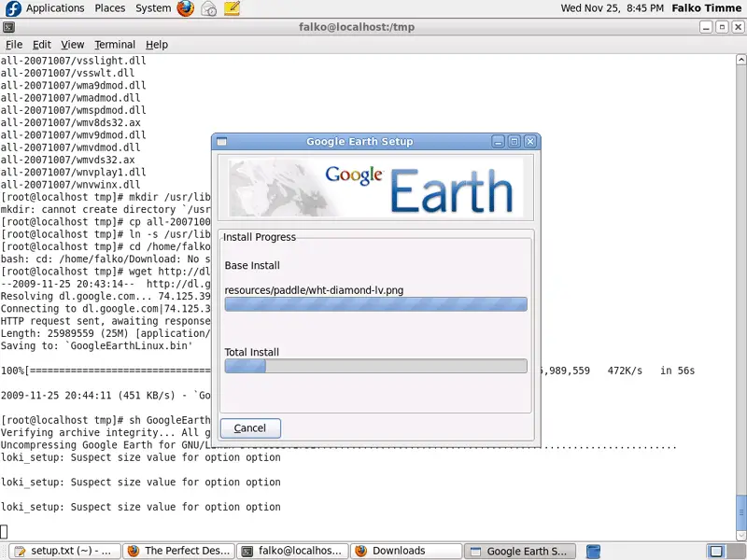Maximize the terminal window

(x=722, y=27)
